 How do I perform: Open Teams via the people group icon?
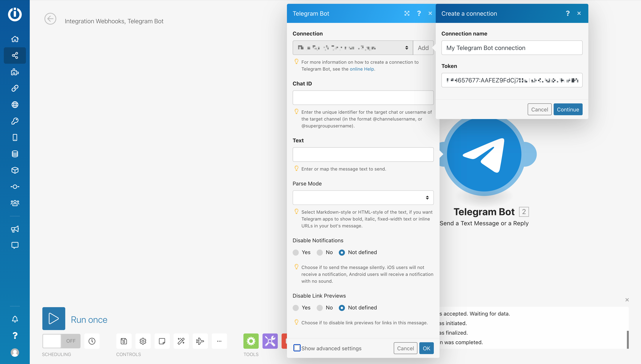click(x=15, y=203)
